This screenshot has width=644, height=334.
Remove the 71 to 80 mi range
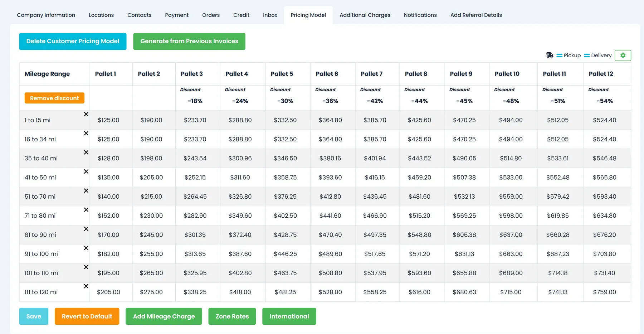[x=86, y=210]
